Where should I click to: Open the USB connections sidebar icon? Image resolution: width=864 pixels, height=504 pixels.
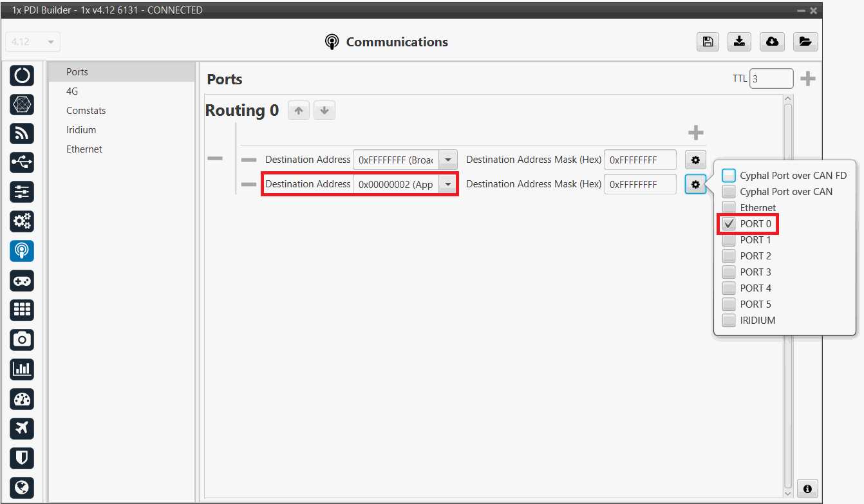coord(22,163)
